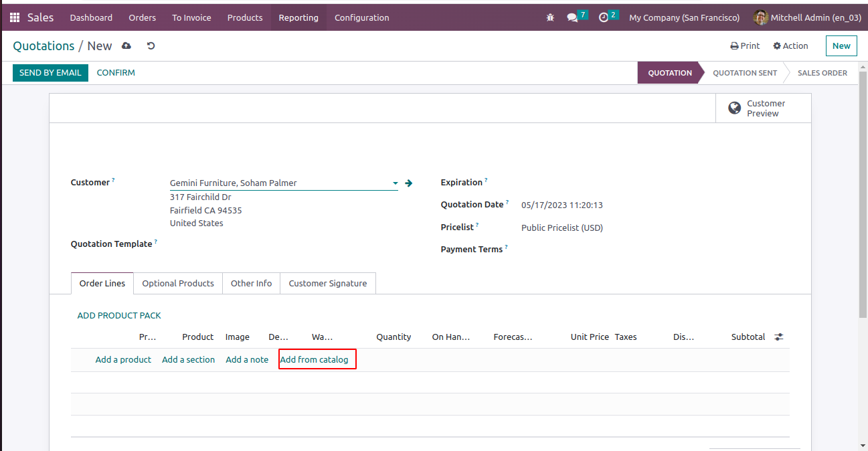The image size is (868, 451).
Task: Click the Add from catalog link
Action: 314,360
